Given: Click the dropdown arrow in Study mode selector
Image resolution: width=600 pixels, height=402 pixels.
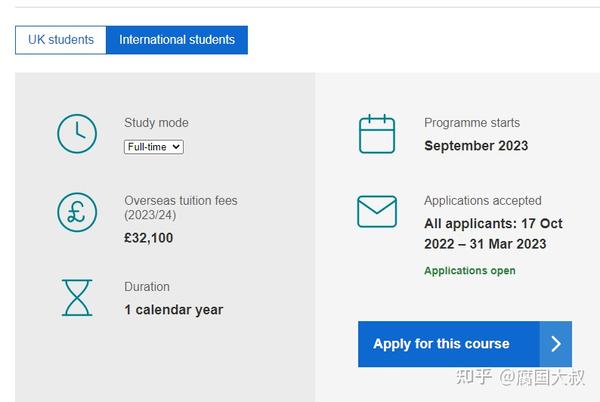Looking at the screenshot, I should pos(176,147).
